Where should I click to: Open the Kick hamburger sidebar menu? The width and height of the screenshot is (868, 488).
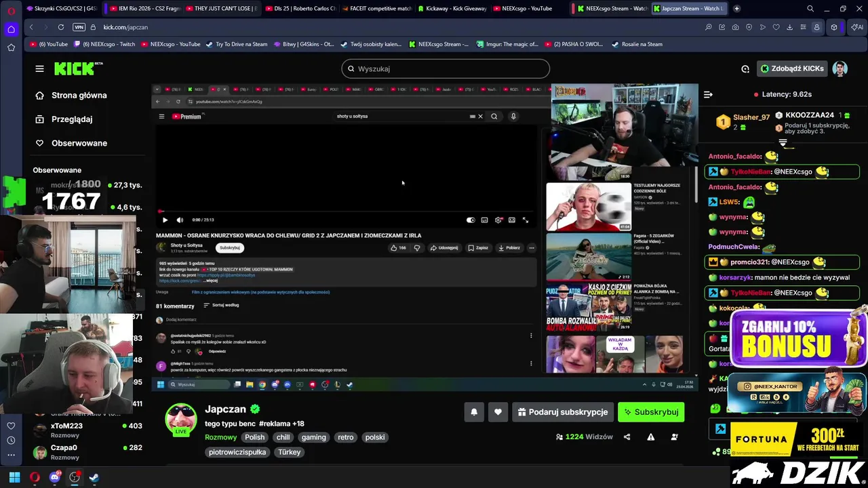pyautogui.click(x=39, y=68)
